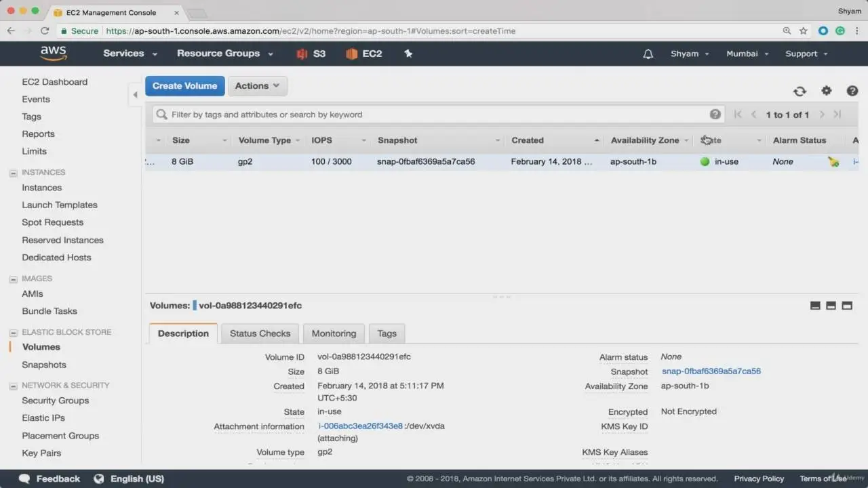Go to the last page of results
868x488 pixels.
(x=837, y=115)
